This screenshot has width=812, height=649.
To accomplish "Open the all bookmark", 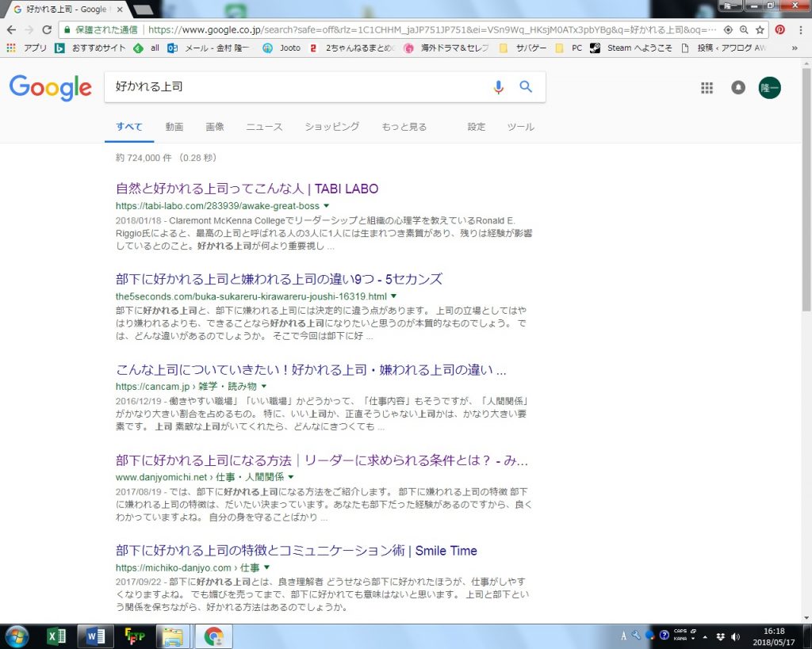I will coord(147,48).
